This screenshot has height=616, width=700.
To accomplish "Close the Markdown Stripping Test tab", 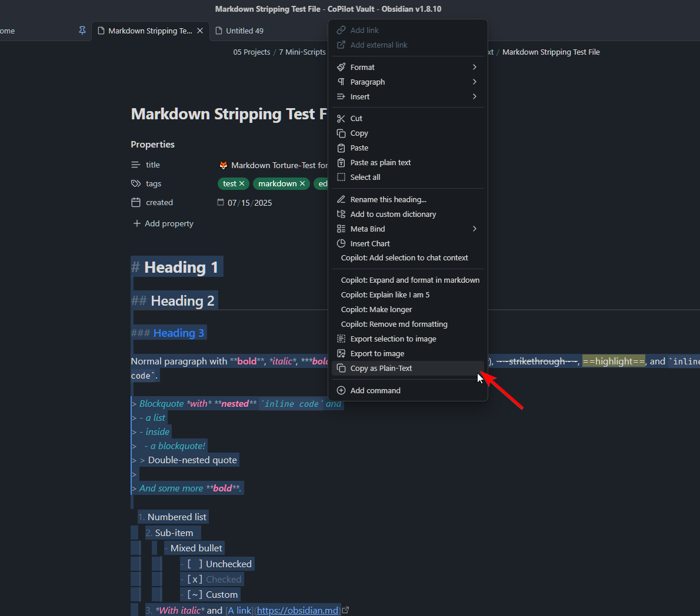I will (200, 31).
